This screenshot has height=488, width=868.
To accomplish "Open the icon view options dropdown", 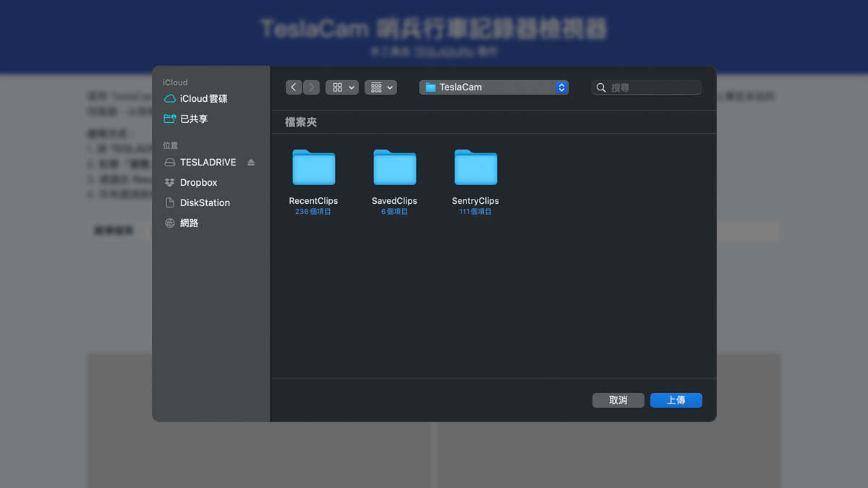I will coord(342,87).
